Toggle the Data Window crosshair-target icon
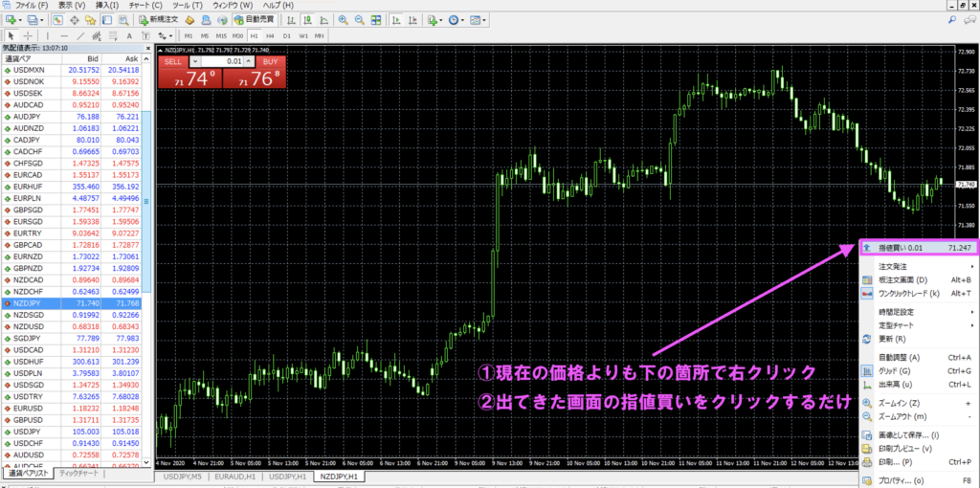The height and width of the screenshot is (488, 980). [x=74, y=20]
